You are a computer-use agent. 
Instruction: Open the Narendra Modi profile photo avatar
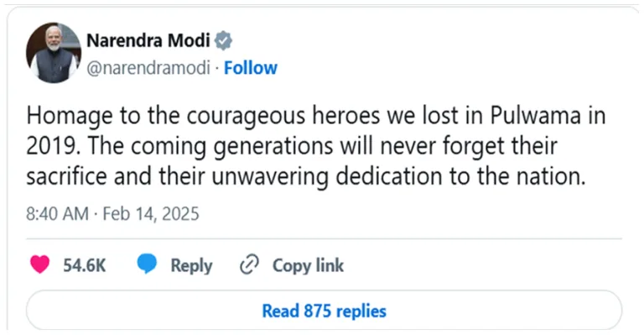coord(54,53)
